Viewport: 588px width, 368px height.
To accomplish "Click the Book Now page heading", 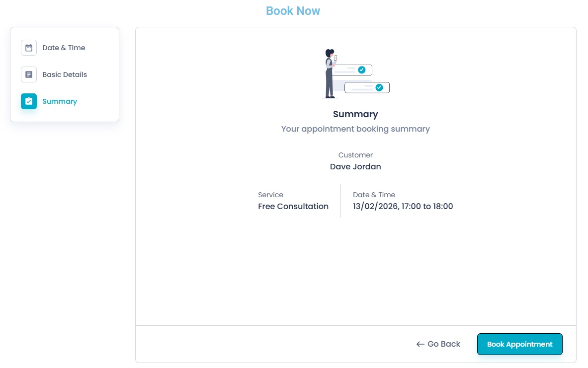I will [x=293, y=11].
